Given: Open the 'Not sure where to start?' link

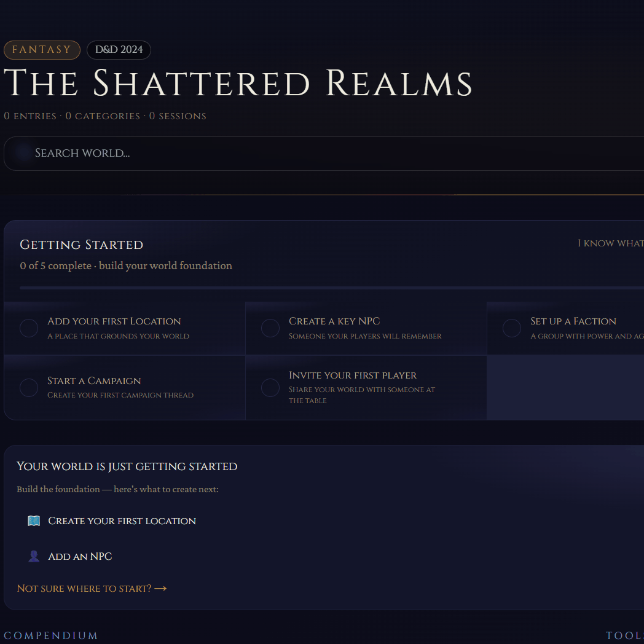Looking at the screenshot, I should coord(84,588).
